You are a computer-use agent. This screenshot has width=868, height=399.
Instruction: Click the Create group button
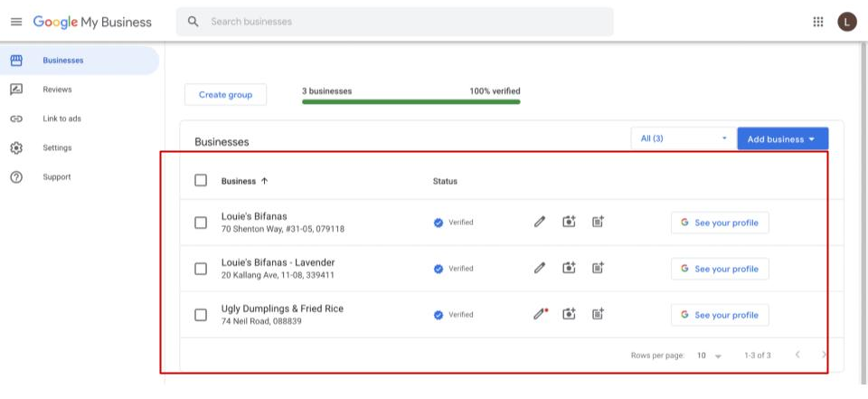[225, 95]
